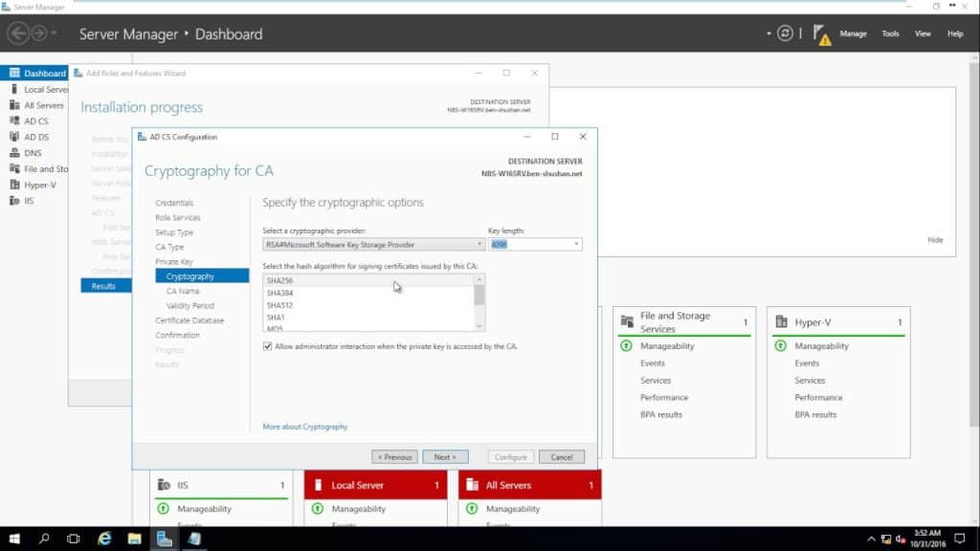Open the Manage menu
Viewport: 980px width, 551px height.
[853, 33]
